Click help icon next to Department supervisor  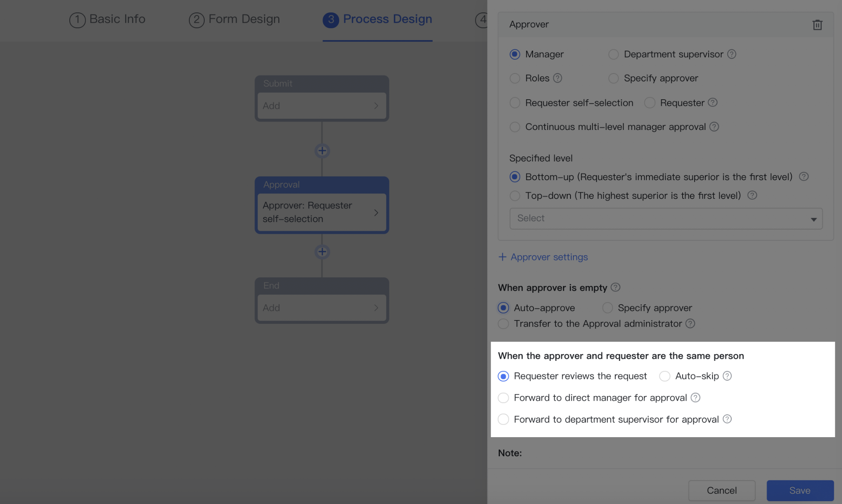pyautogui.click(x=732, y=54)
